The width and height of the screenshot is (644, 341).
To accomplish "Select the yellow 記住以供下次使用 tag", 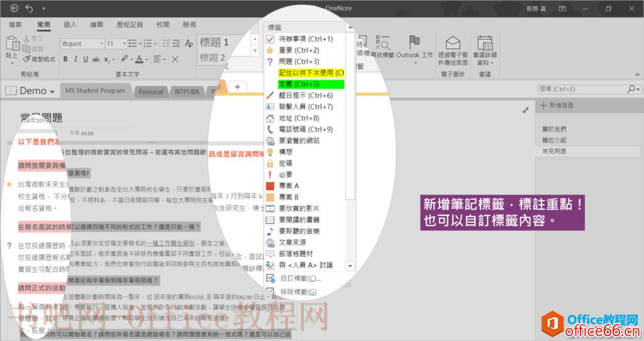I will [311, 73].
